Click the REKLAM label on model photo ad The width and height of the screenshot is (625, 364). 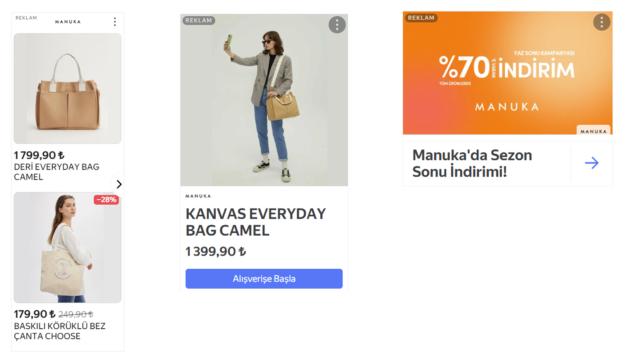pyautogui.click(x=199, y=20)
